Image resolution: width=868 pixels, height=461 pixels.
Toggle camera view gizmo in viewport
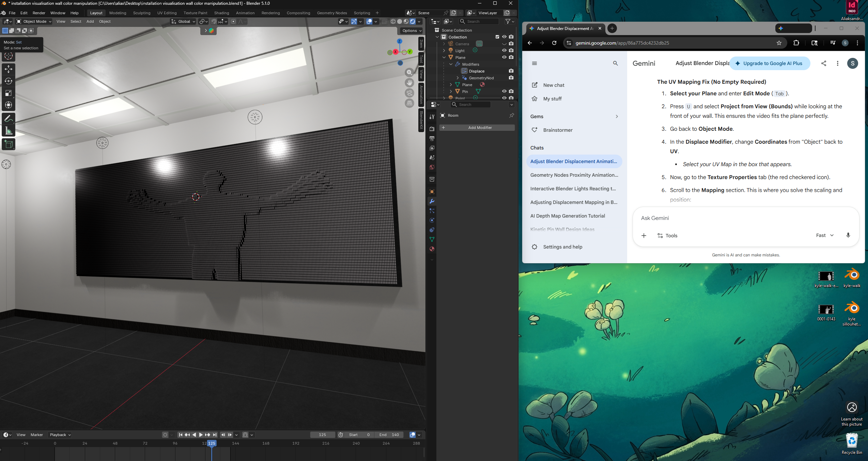409,93
